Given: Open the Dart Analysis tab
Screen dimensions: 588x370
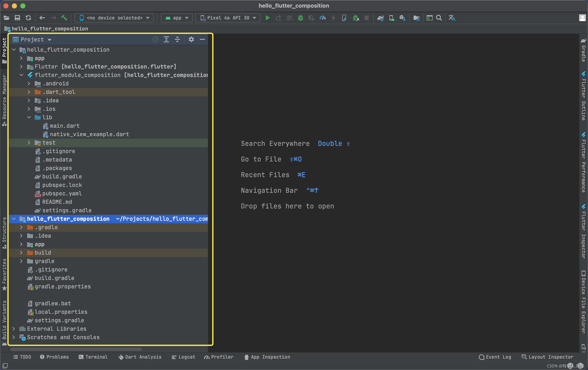Looking at the screenshot, I should (x=140, y=357).
